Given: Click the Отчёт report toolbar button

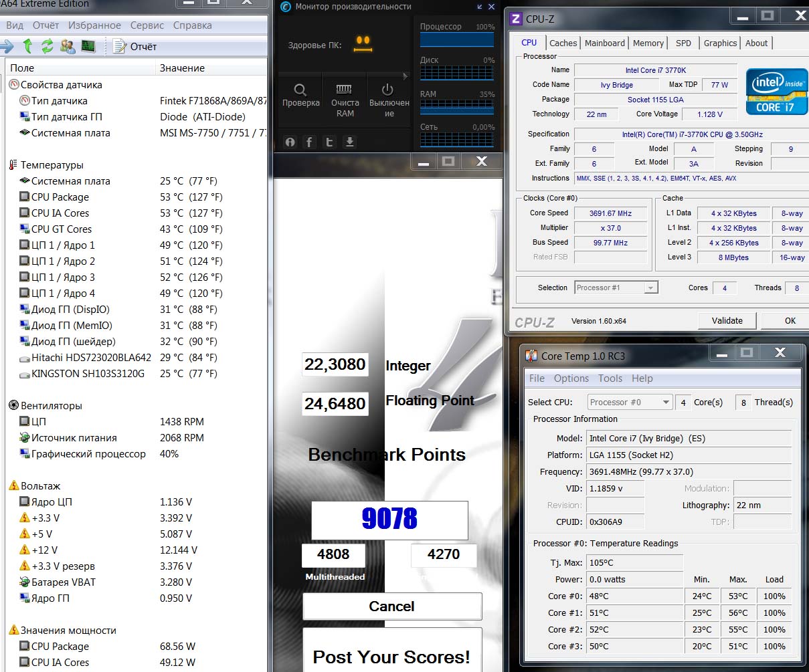Looking at the screenshot, I should click(x=134, y=46).
